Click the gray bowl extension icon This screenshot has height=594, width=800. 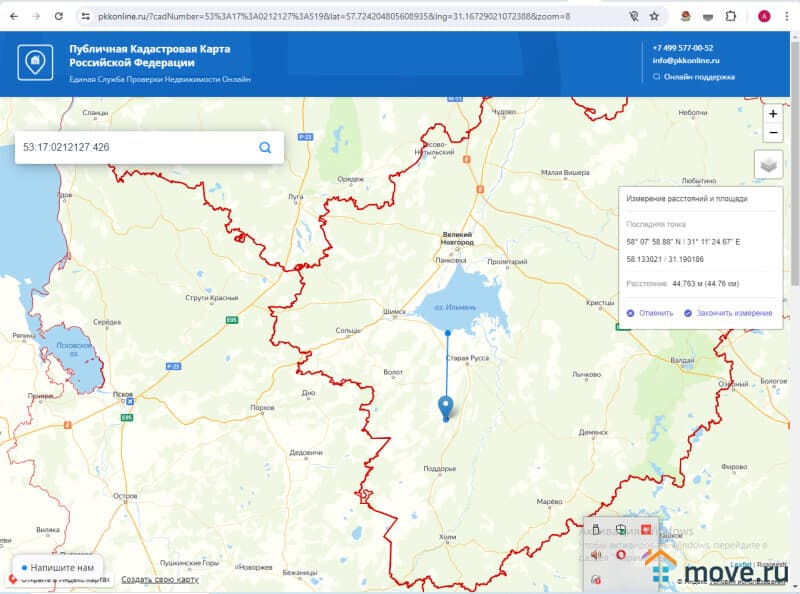pyautogui.click(x=708, y=17)
